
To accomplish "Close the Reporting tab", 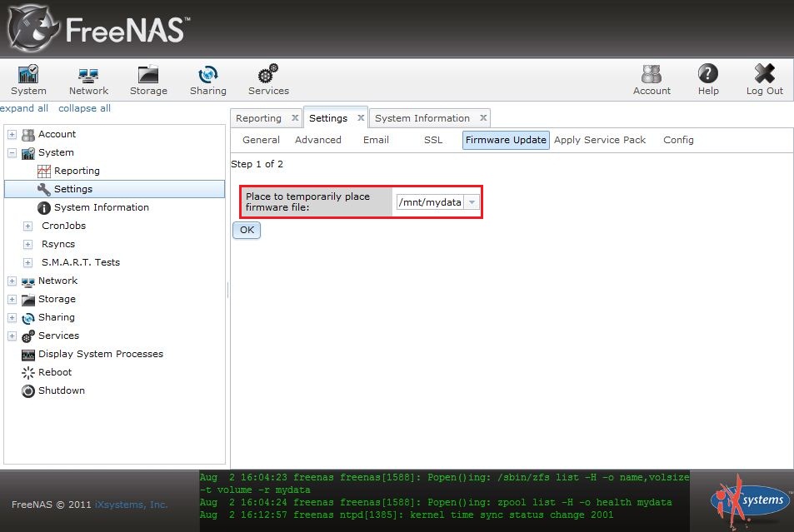I will tap(295, 118).
